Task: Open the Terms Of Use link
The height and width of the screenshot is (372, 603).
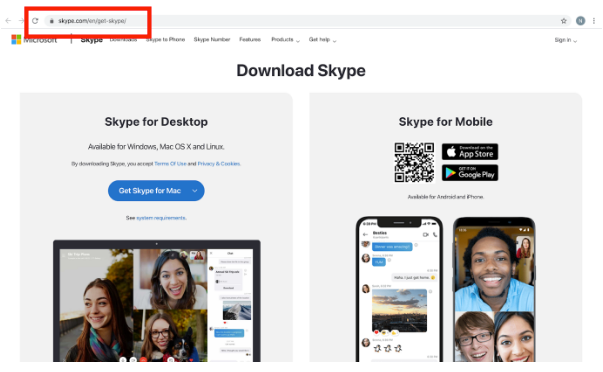Action: point(170,164)
